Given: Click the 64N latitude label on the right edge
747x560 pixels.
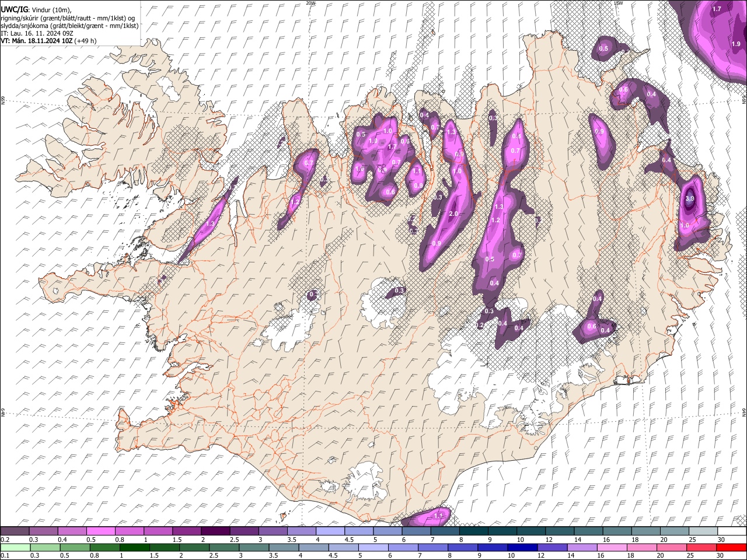Looking at the screenshot, I should 744,412.
